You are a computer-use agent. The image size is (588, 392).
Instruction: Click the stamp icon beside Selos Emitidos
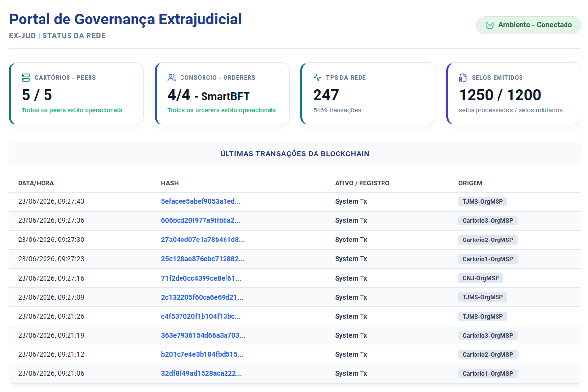[x=463, y=78]
